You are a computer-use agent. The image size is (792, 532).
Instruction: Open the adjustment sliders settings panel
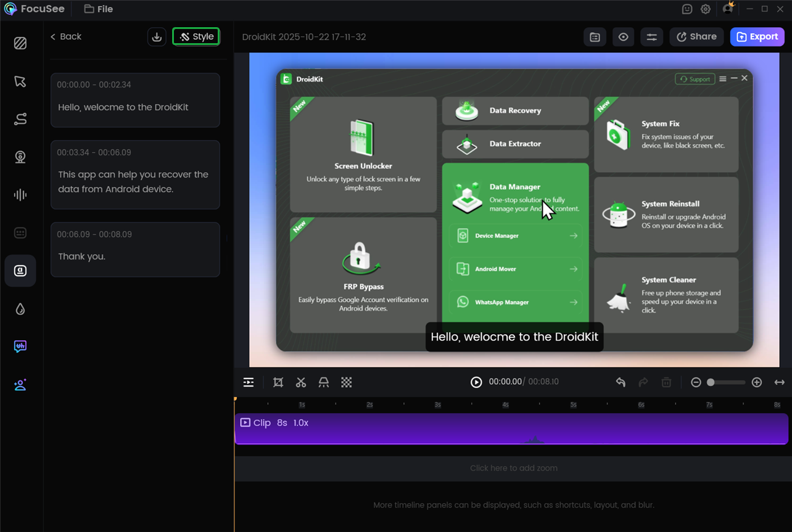[x=651, y=37]
